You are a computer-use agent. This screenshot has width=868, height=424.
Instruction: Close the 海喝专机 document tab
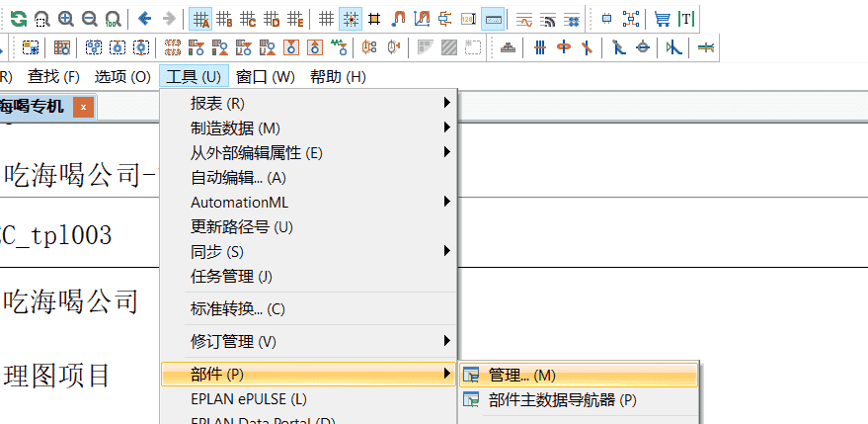pos(84,107)
